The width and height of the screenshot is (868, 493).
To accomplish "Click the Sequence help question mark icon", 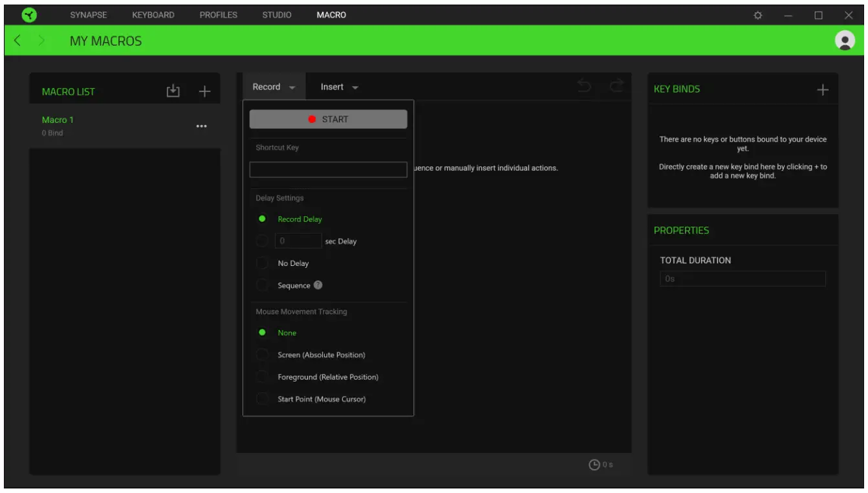I will click(318, 285).
